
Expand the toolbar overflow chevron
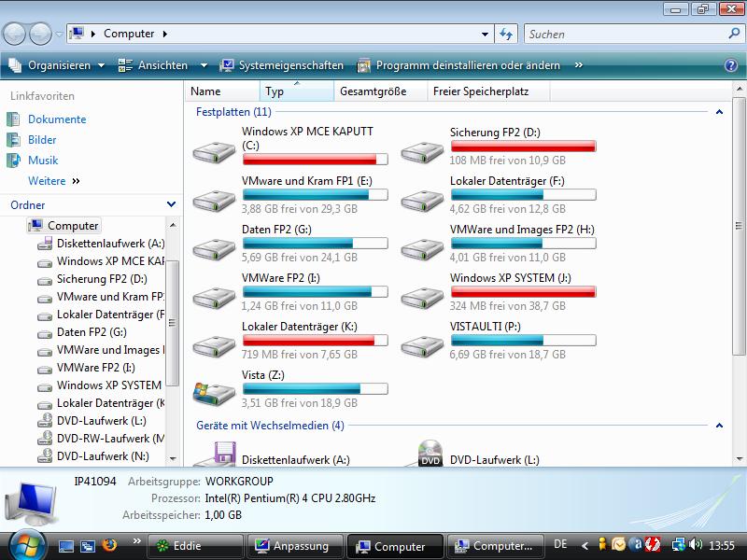[x=579, y=65]
